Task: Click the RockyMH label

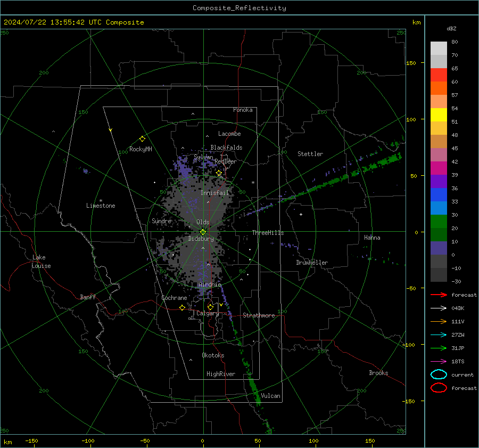Action: point(141,149)
